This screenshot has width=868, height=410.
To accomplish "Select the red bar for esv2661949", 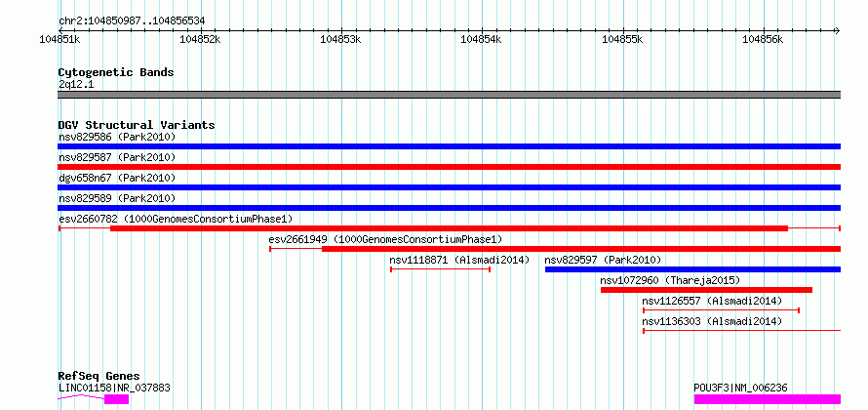I will pos(581,249).
